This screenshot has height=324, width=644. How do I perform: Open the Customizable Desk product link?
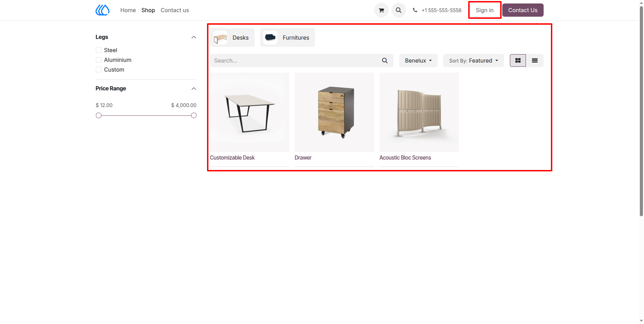coord(232,157)
